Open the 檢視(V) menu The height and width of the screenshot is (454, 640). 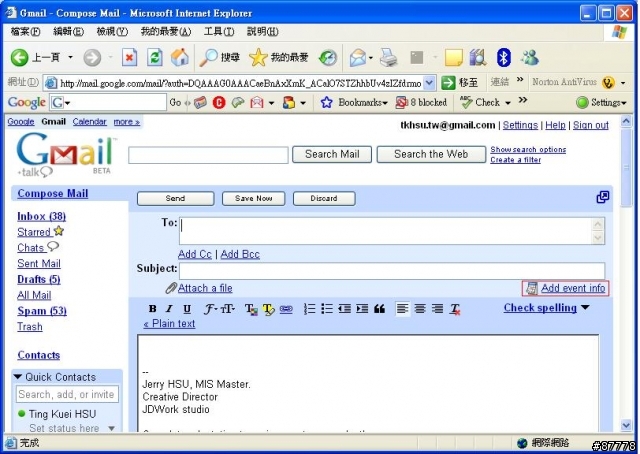[112, 32]
